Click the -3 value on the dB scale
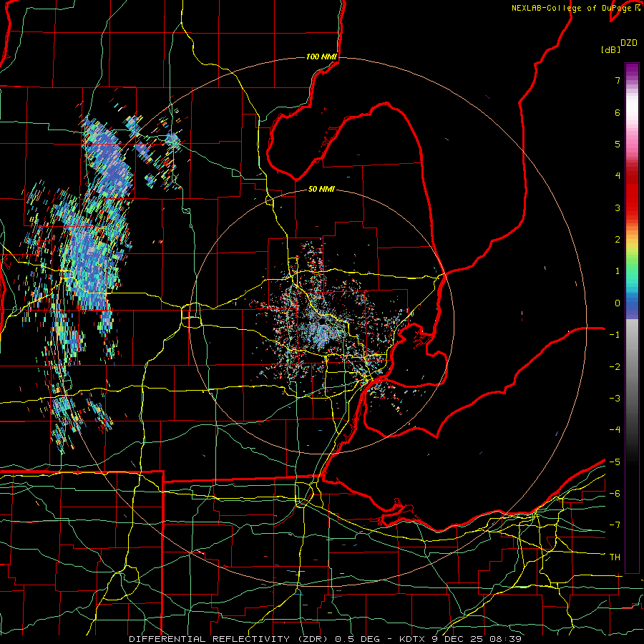 coord(615,399)
